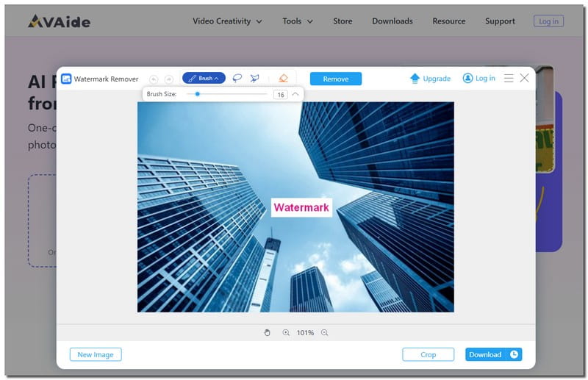Image resolution: width=588 pixels, height=380 pixels.
Task: Activate the Eraser tool
Action: pyautogui.click(x=284, y=79)
